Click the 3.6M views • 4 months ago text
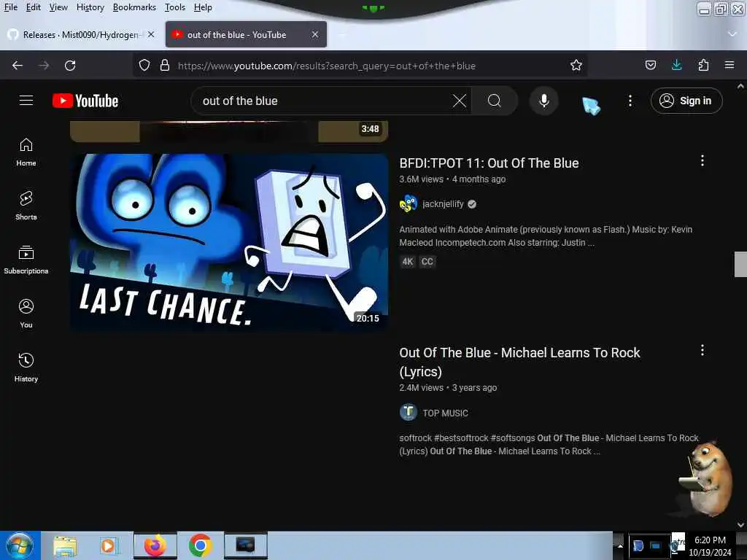Viewport: 747px width, 560px height. [x=452, y=179]
